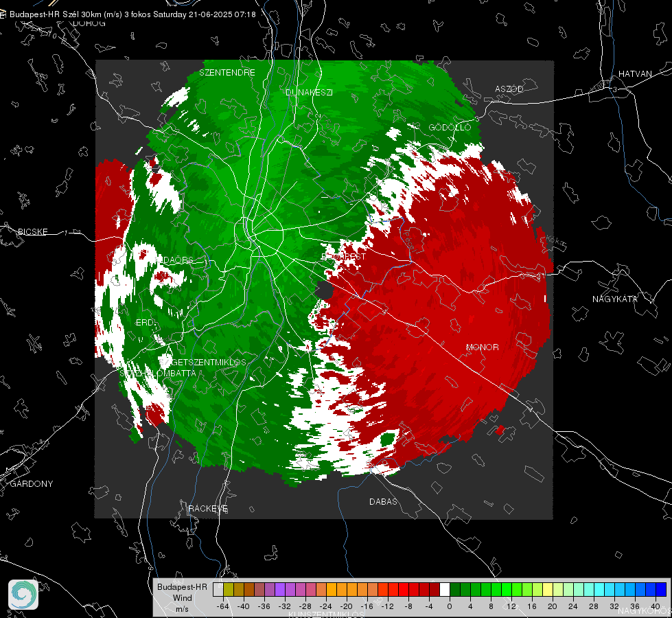Click the m/s unit label in legend

(182, 608)
